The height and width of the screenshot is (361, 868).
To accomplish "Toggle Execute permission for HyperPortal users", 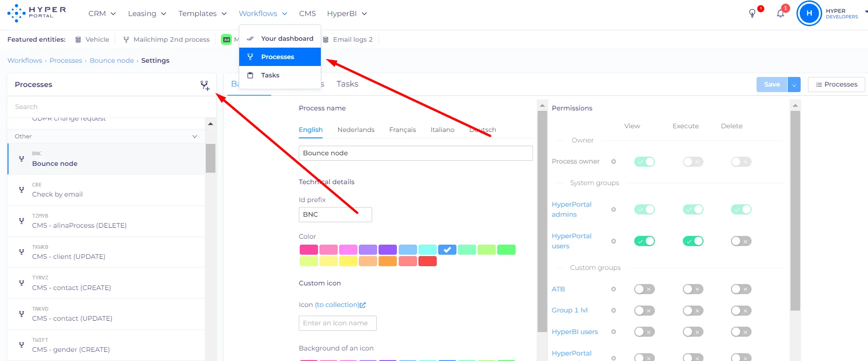I will [x=693, y=241].
